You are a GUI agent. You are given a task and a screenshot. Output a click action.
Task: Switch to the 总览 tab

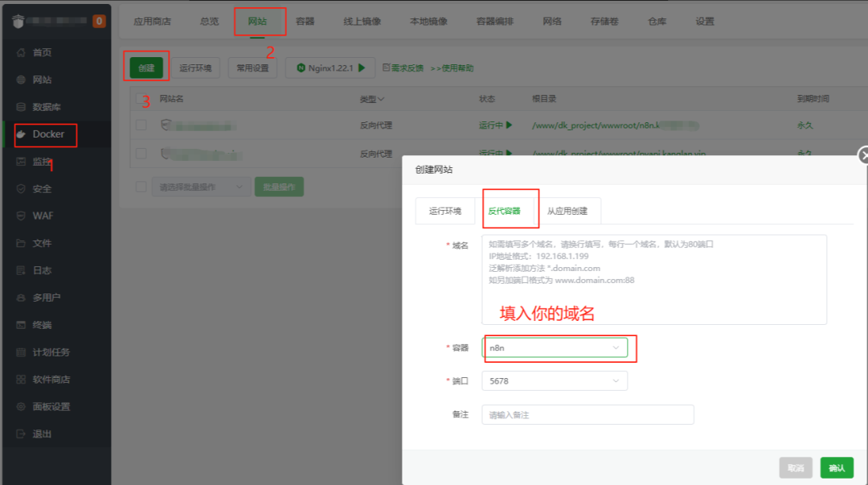click(209, 22)
